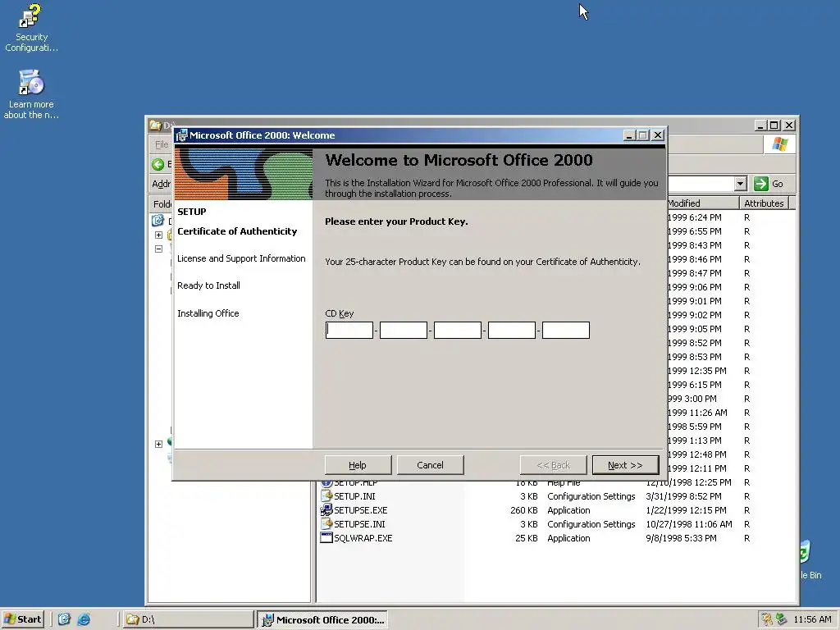Select the SETUP.INI file name
Image resolution: width=840 pixels, height=630 pixels.
[354, 496]
